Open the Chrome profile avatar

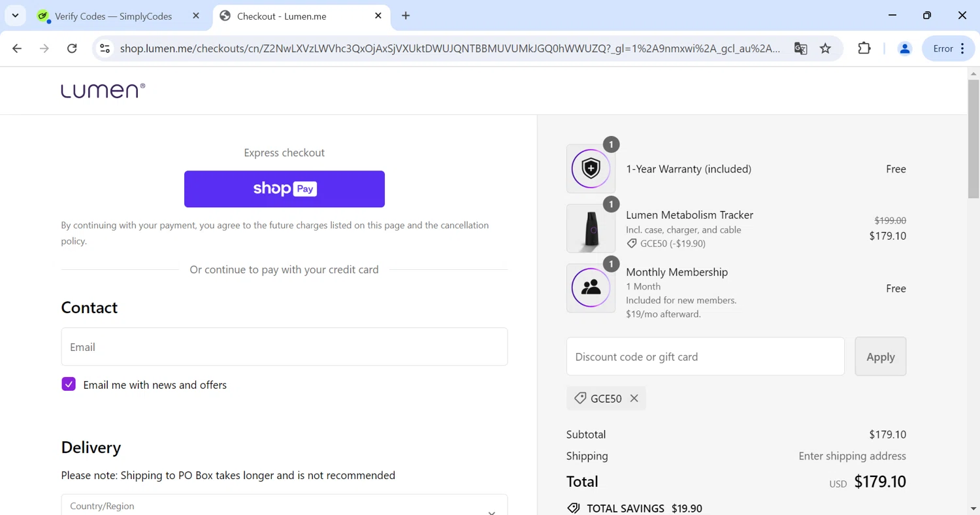[x=904, y=48]
